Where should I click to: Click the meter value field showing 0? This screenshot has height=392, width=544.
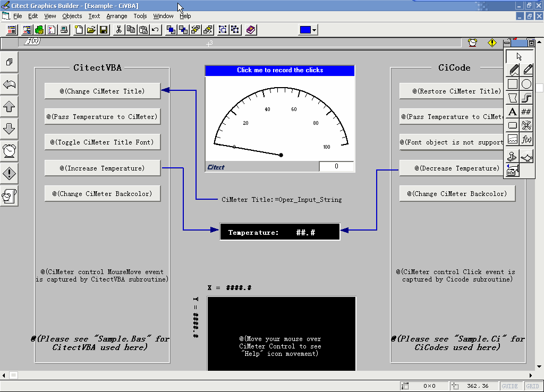coord(336,166)
